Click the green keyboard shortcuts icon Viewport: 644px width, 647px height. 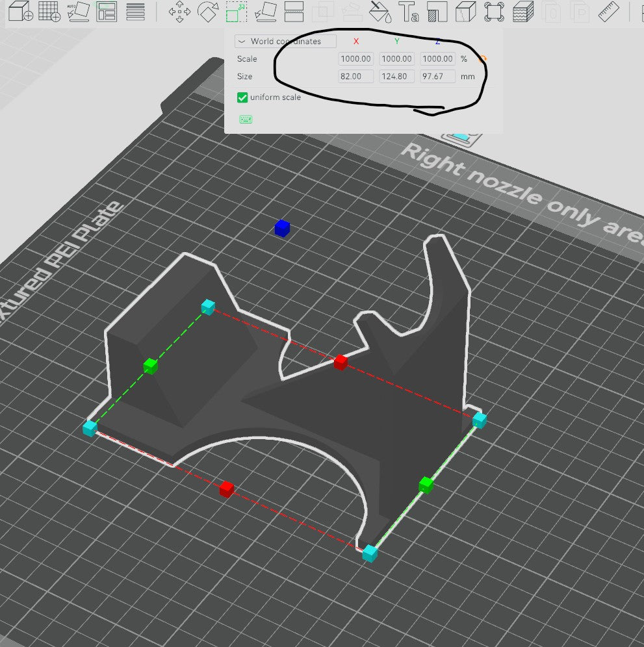click(x=246, y=120)
